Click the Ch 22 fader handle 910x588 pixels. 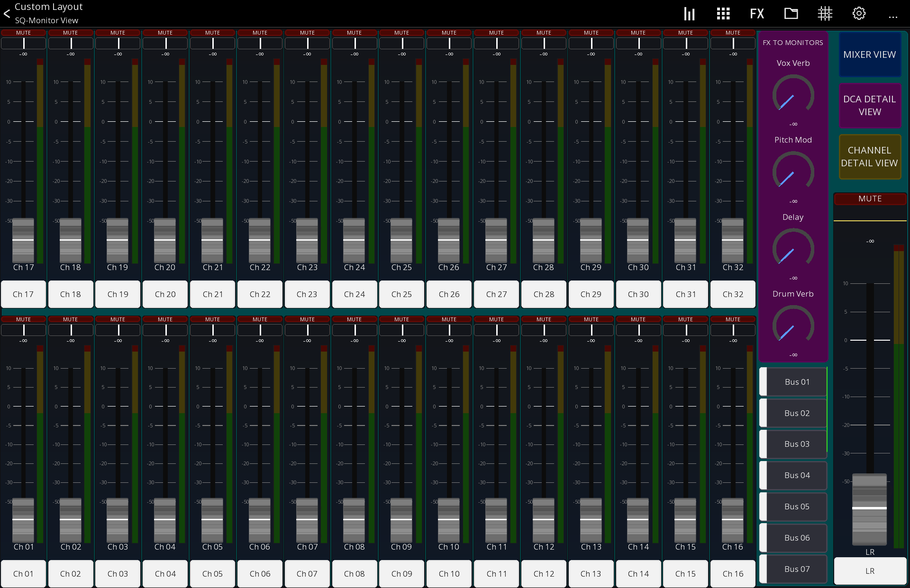pyautogui.click(x=260, y=240)
